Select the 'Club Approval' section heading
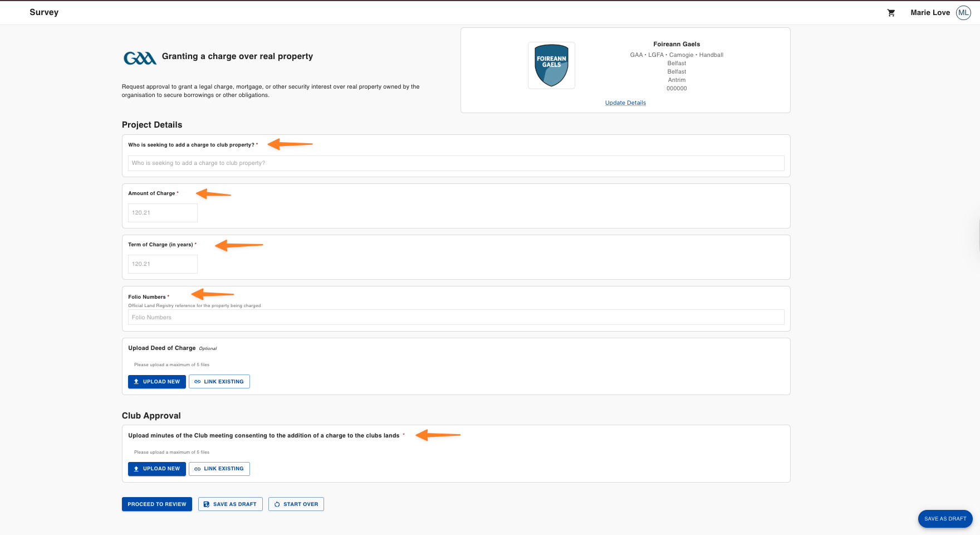Screen dimensions: 980x535 coord(151,416)
